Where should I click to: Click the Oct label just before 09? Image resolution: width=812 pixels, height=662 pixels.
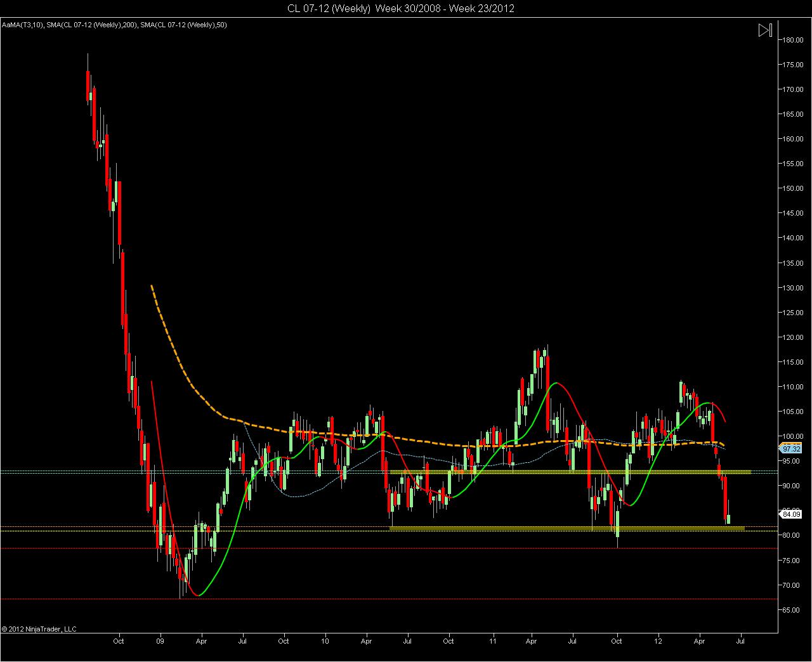(118, 641)
